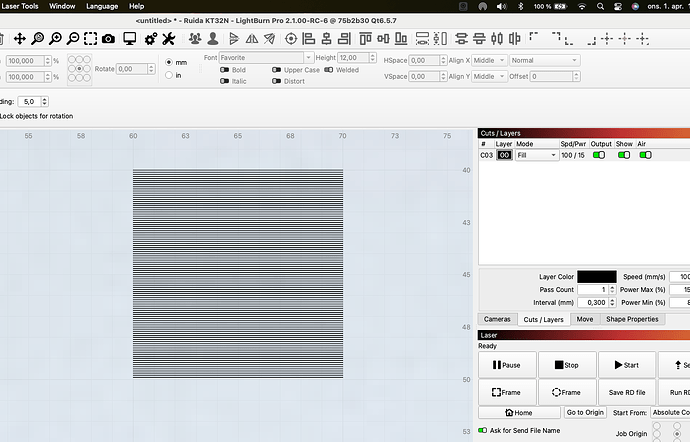Screen dimensions: 690x442
Task: Open the Fill mode dropdown for layer C03
Action: pos(536,155)
